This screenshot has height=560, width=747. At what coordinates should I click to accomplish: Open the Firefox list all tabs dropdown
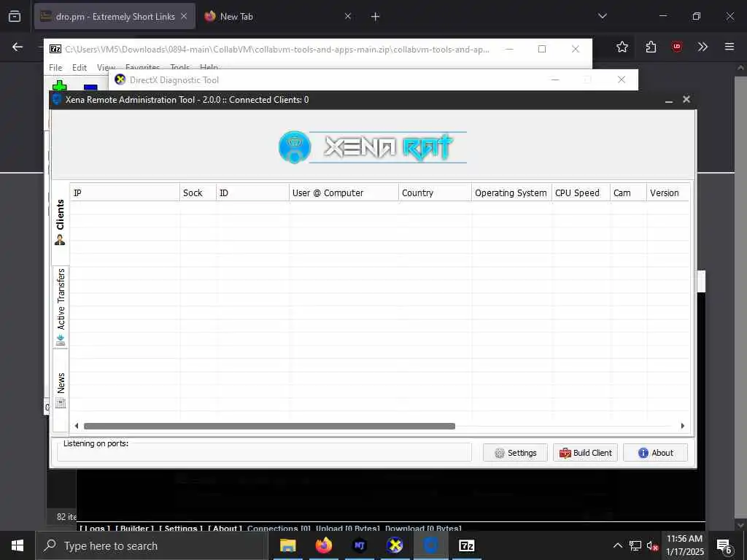click(602, 16)
